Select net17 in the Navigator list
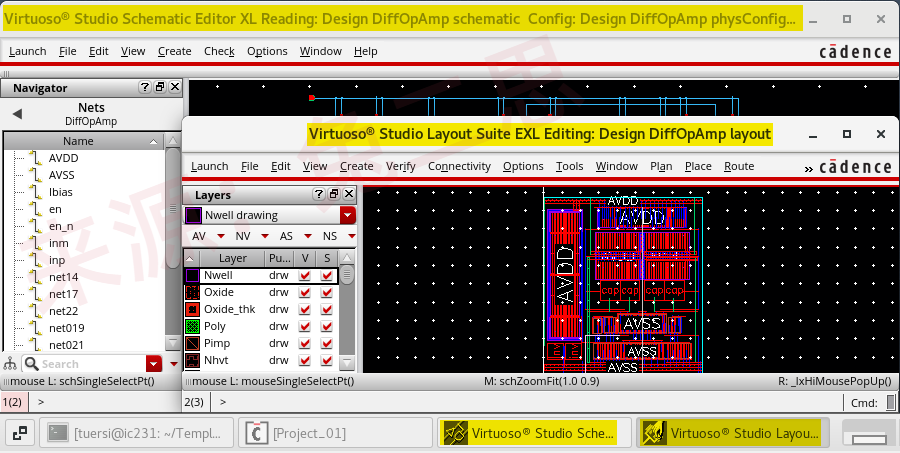 63,294
